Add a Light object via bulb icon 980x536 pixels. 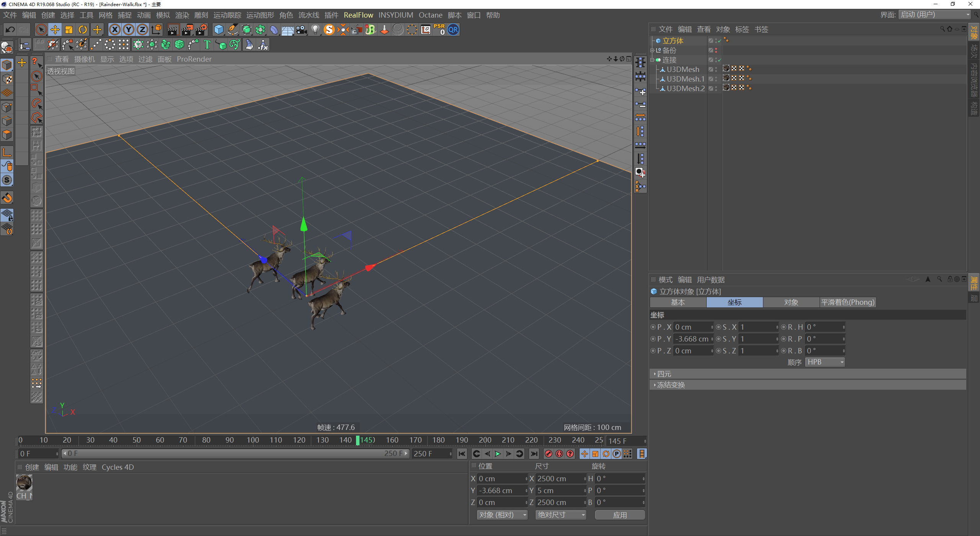click(315, 30)
